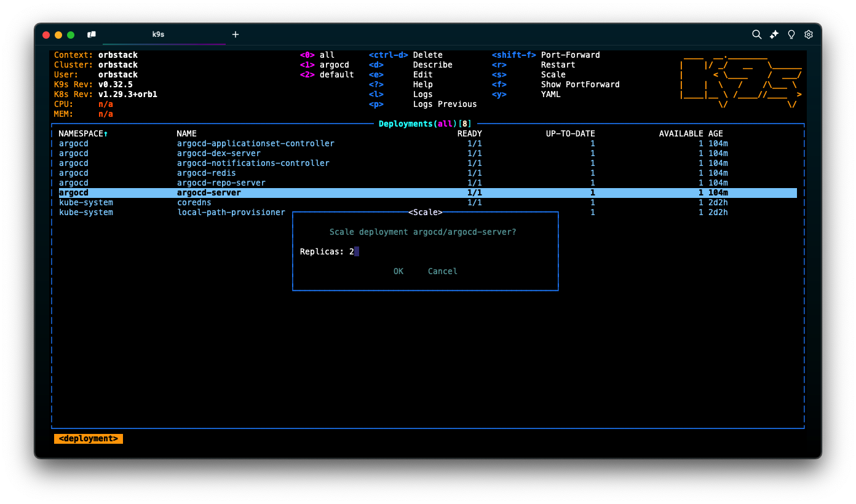Click the search magnifier icon in the title bar
This screenshot has width=856, height=504.
pyautogui.click(x=757, y=34)
